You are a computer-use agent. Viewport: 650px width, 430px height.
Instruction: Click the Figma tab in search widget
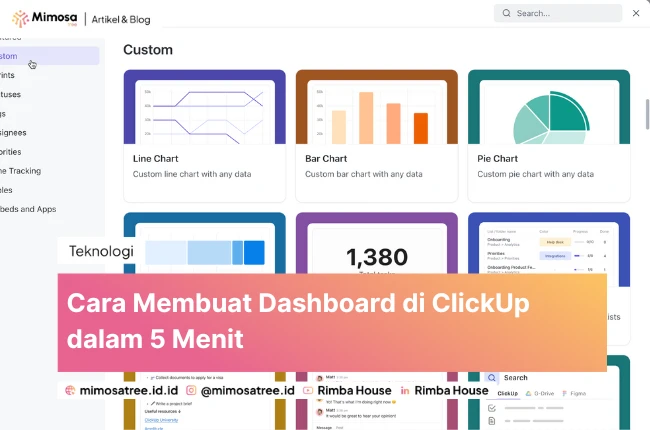574,394
